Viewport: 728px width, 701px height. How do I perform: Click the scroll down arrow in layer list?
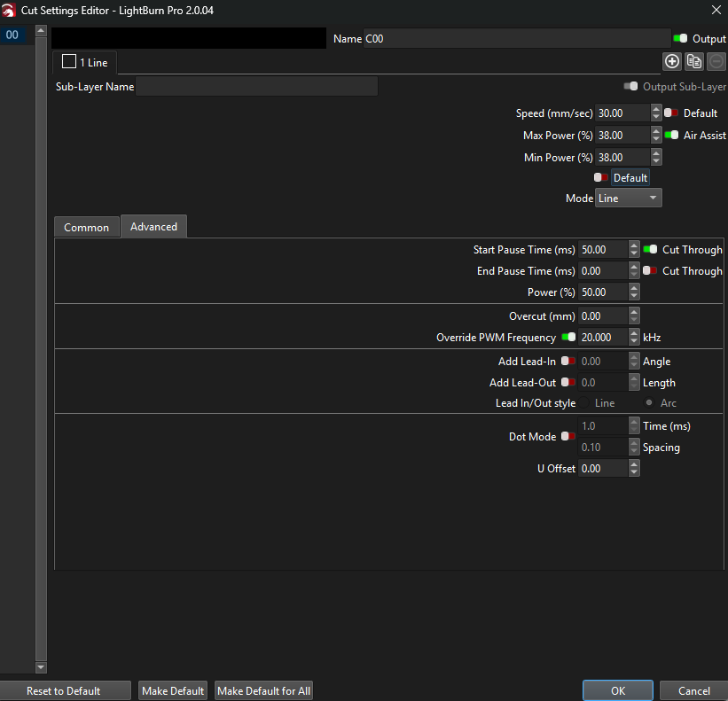[40, 667]
